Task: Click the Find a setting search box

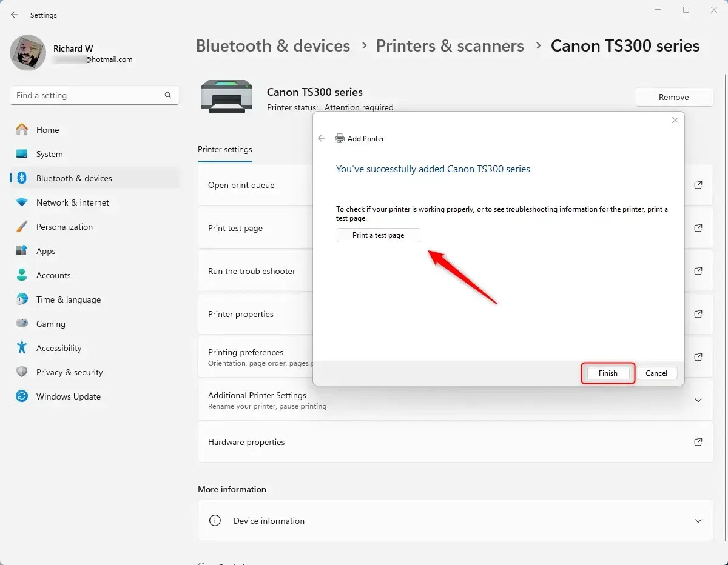Action: (94, 95)
